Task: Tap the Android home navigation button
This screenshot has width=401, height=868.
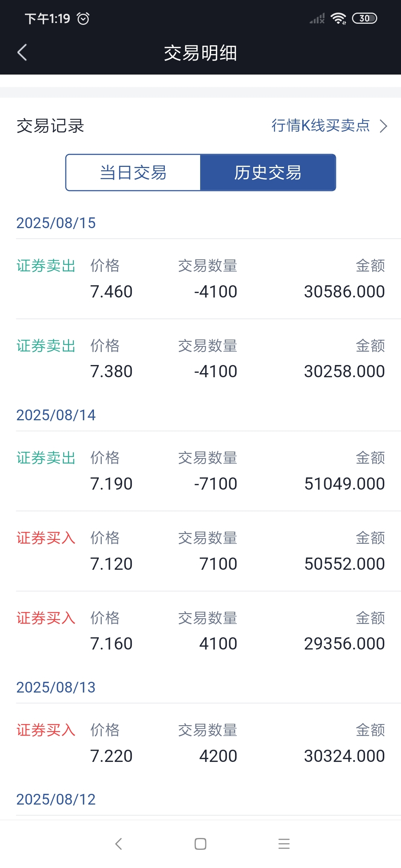Action: click(x=200, y=844)
